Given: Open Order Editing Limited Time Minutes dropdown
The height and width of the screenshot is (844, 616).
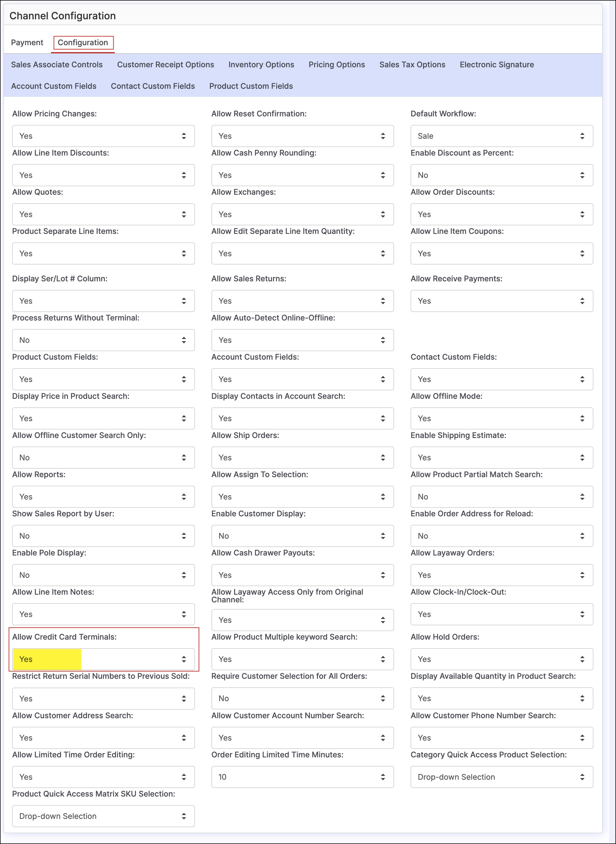Looking at the screenshot, I should pyautogui.click(x=302, y=777).
